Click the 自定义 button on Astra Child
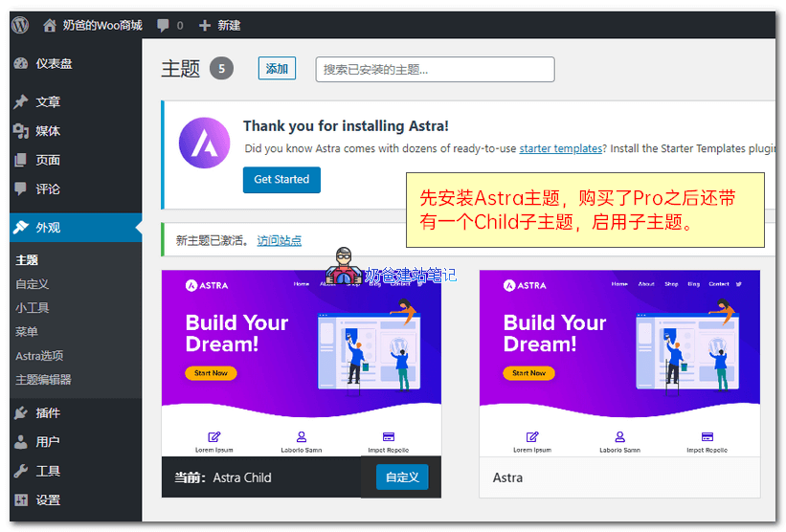Screen dimensions: 786x532 pos(402,477)
